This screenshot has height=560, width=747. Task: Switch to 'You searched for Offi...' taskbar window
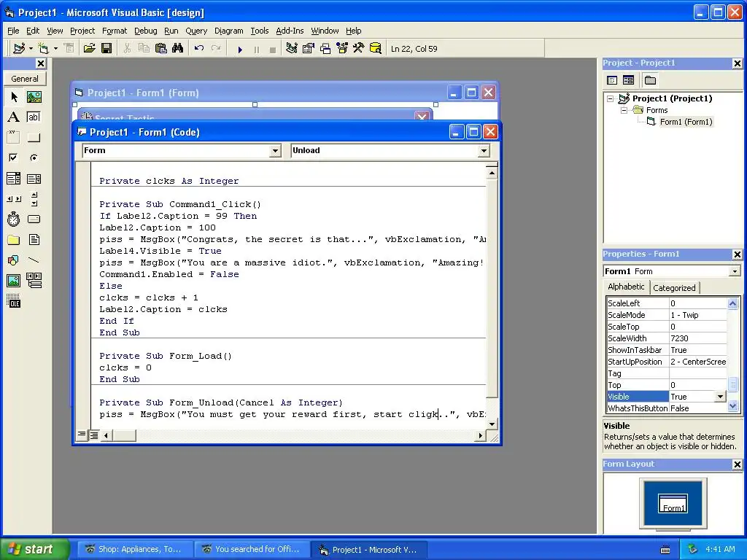(252, 549)
